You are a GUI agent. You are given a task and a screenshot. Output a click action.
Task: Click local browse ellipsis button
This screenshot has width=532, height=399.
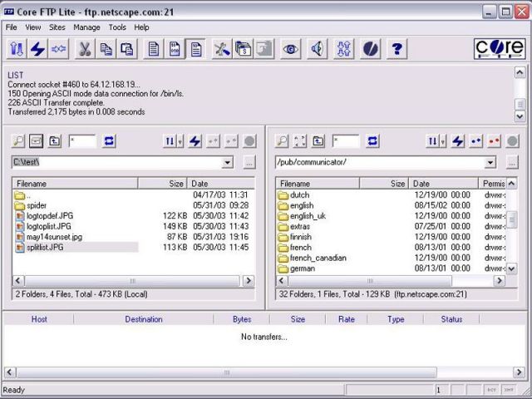point(249,163)
